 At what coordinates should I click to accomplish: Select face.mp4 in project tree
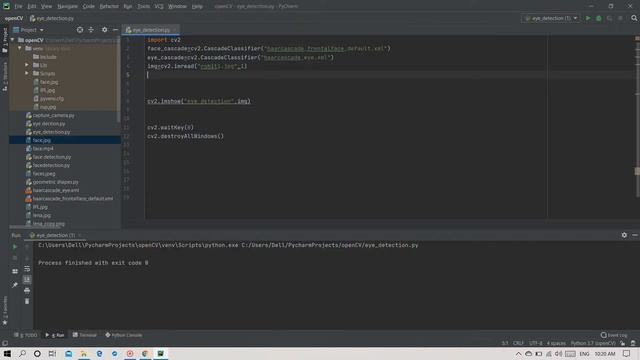click(43, 149)
